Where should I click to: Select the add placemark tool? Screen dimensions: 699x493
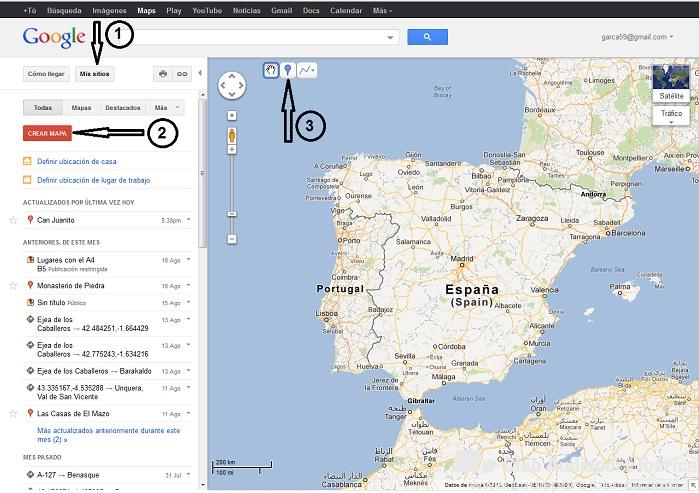click(288, 70)
